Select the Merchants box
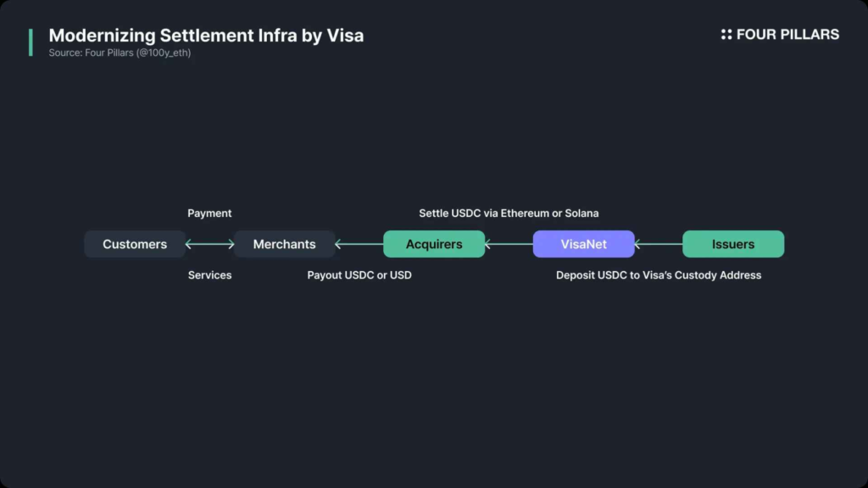Image resolution: width=868 pixels, height=488 pixels. [x=285, y=244]
